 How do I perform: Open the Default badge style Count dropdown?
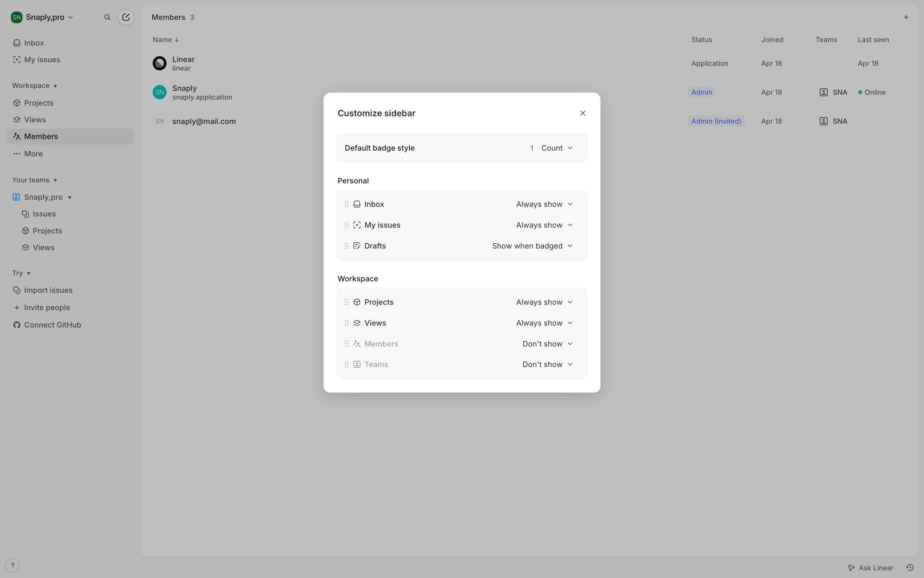point(552,148)
